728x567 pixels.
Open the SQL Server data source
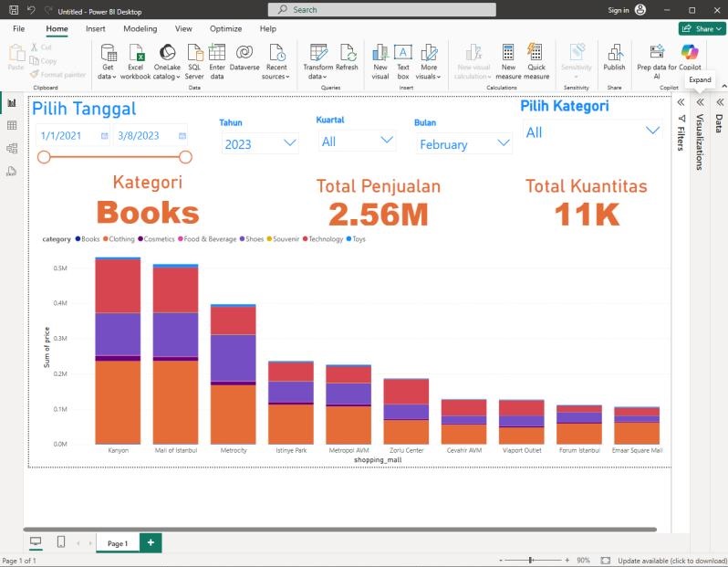pos(195,53)
